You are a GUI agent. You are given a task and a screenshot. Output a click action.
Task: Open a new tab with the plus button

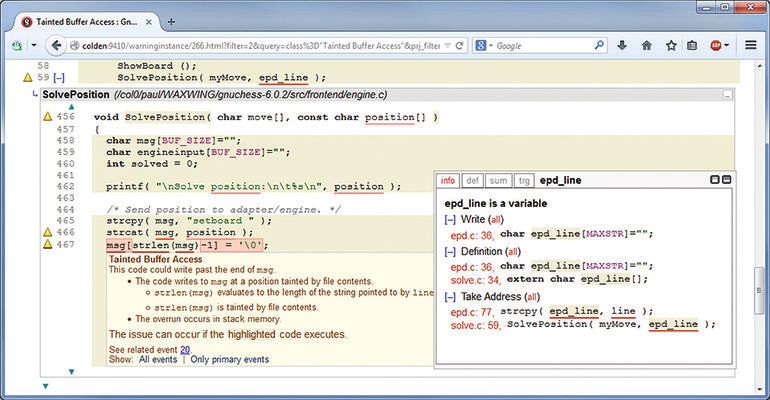171,22
